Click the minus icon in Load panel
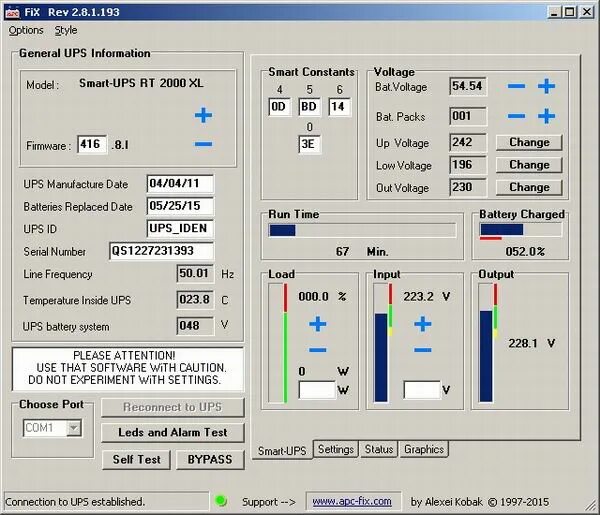The image size is (600, 515). [x=318, y=350]
